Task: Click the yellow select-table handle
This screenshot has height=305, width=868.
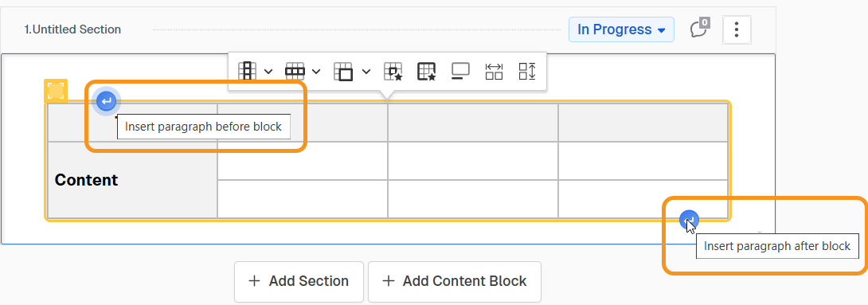Action: (x=56, y=90)
